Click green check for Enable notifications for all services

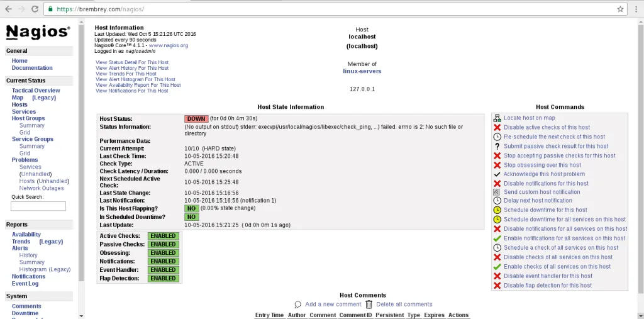(497, 238)
